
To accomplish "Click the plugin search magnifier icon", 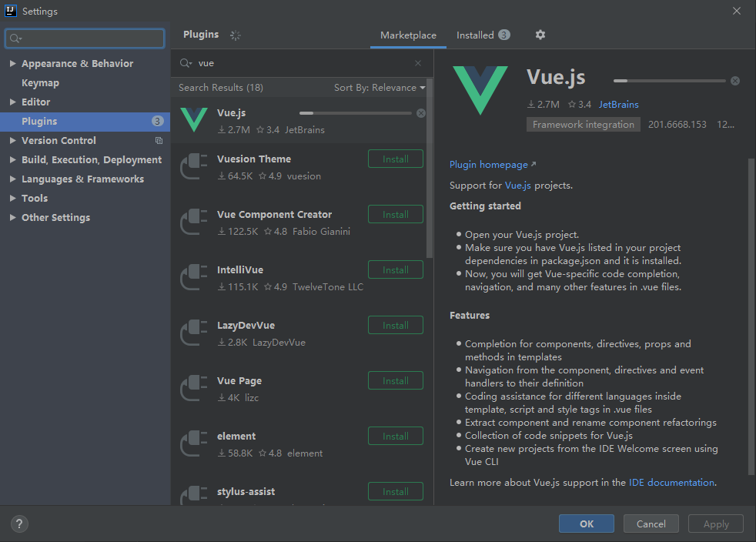I will pos(186,63).
